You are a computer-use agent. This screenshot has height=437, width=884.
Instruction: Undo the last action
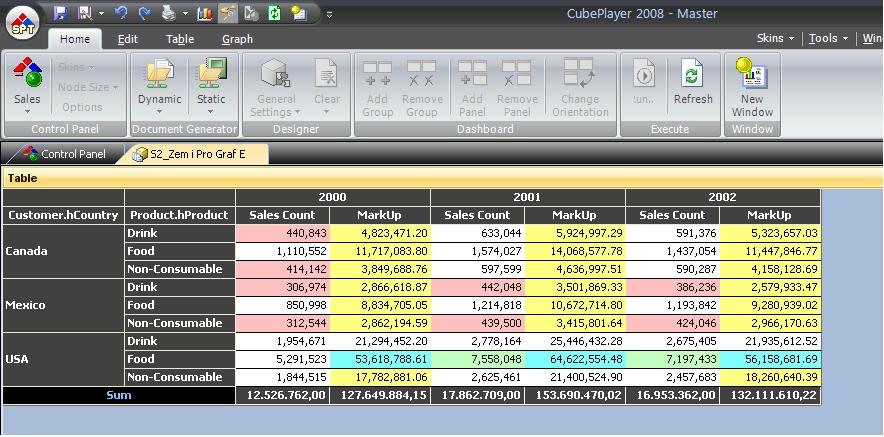(121, 13)
